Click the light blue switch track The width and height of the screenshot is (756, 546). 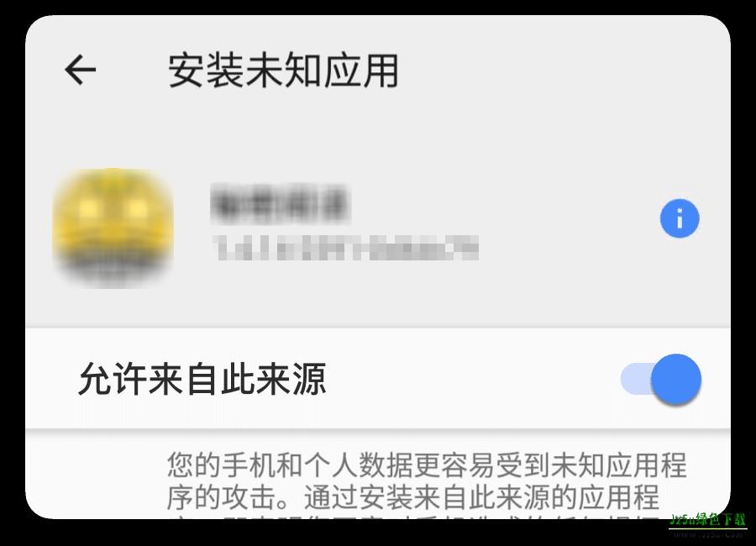[636, 379]
